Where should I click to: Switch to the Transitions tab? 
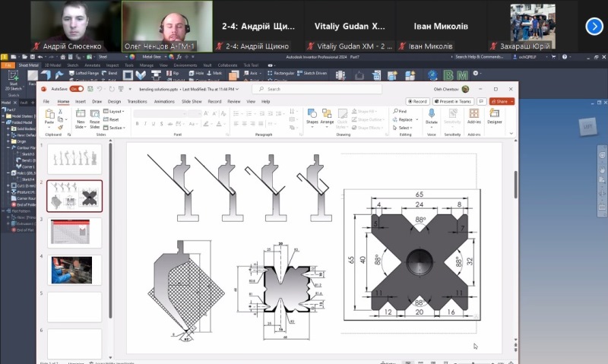tap(138, 101)
